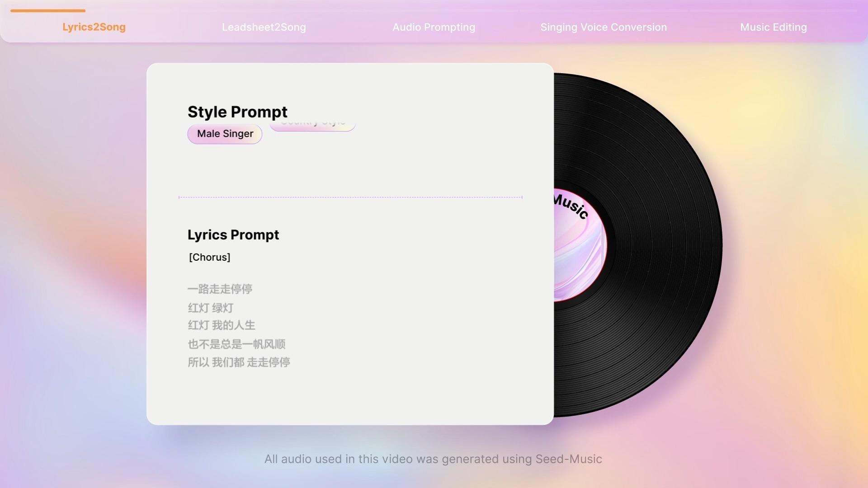Click the Style Prompt heading
The height and width of the screenshot is (488, 868).
[x=237, y=112]
